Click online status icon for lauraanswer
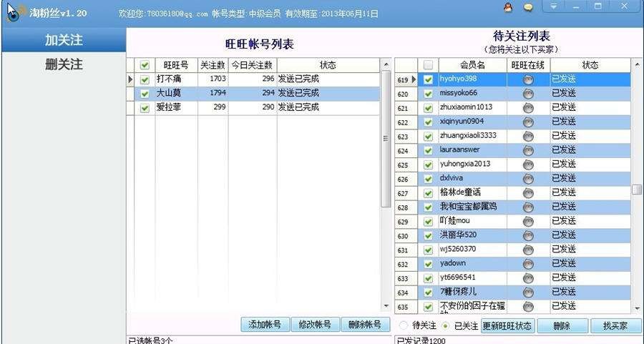Screen dimensions: 644x344 click(x=528, y=151)
